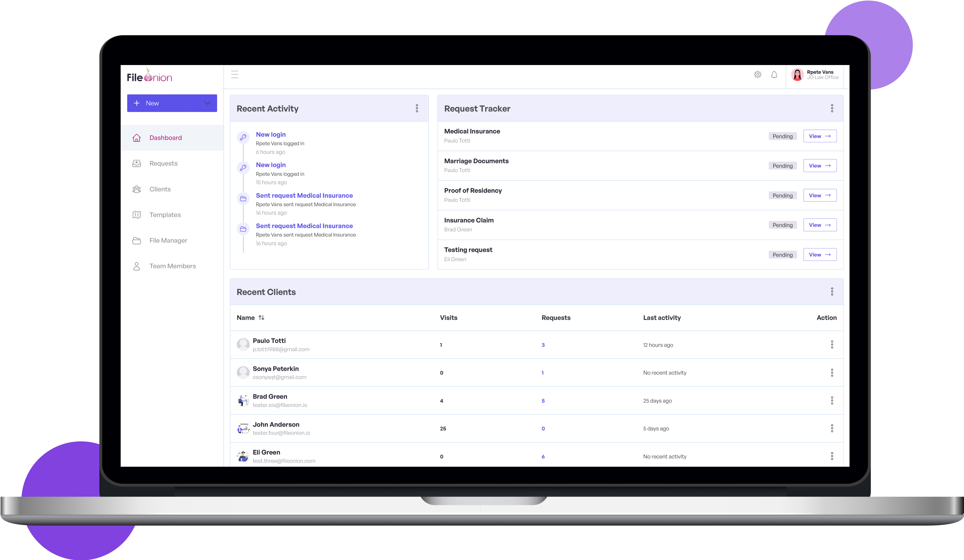Viewport: 964px width, 560px height.
Task: Click Eli Green's request count of 6
Action: pyautogui.click(x=543, y=456)
